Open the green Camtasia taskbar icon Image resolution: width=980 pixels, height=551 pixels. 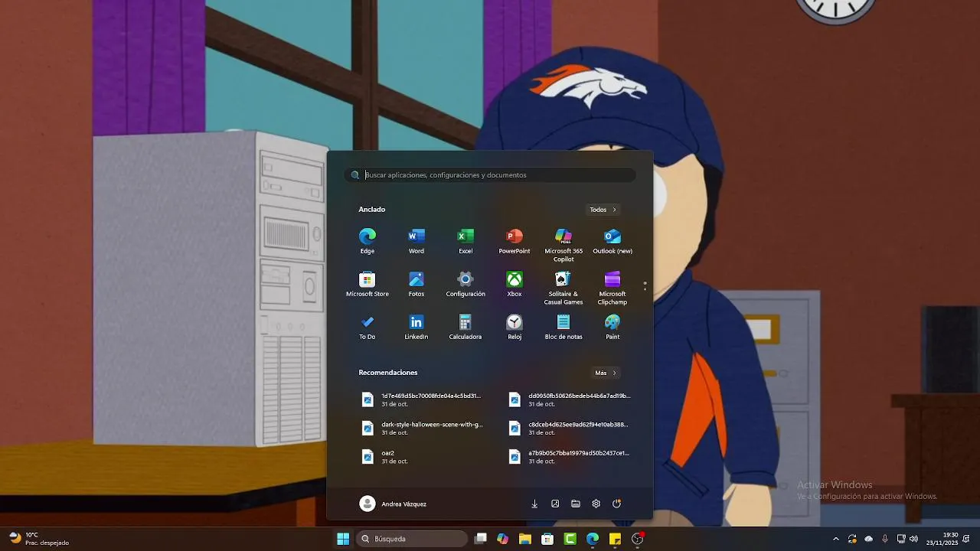click(570, 539)
